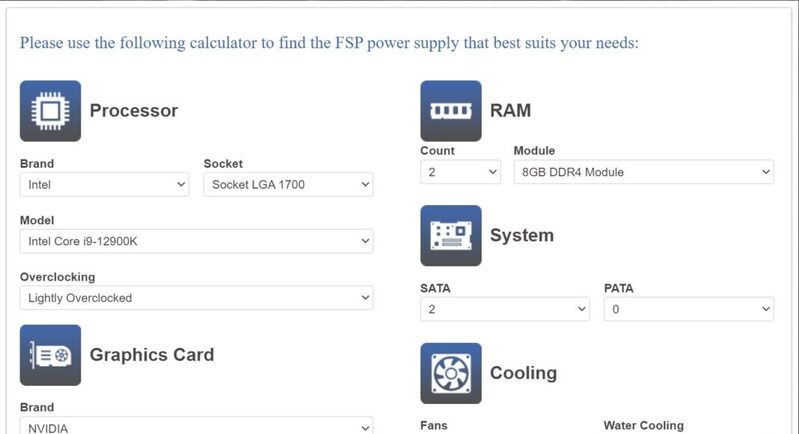The width and height of the screenshot is (799, 434).
Task: Click the Cooling fan icon
Action: pyautogui.click(x=451, y=373)
